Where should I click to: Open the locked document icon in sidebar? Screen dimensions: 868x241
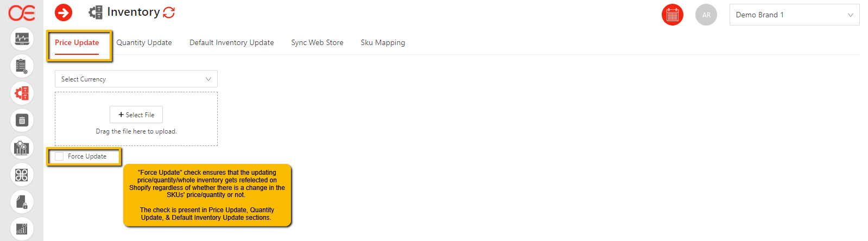click(x=22, y=202)
